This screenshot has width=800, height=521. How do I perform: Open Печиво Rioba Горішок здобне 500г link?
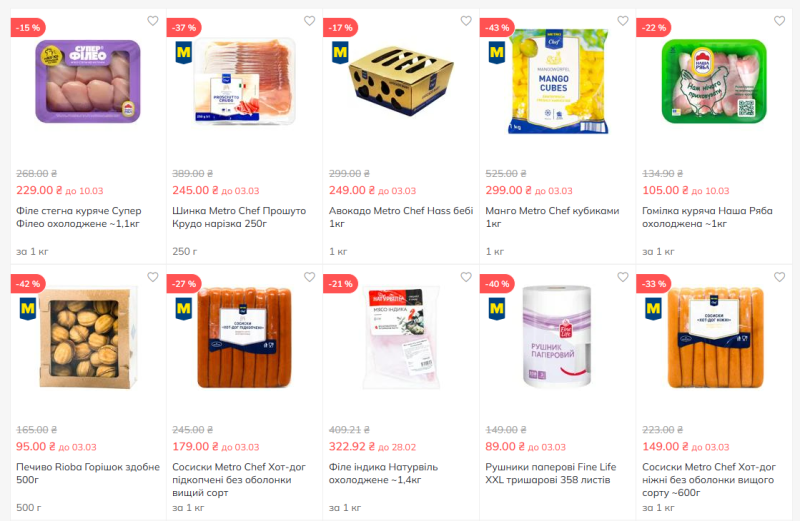coord(88,473)
